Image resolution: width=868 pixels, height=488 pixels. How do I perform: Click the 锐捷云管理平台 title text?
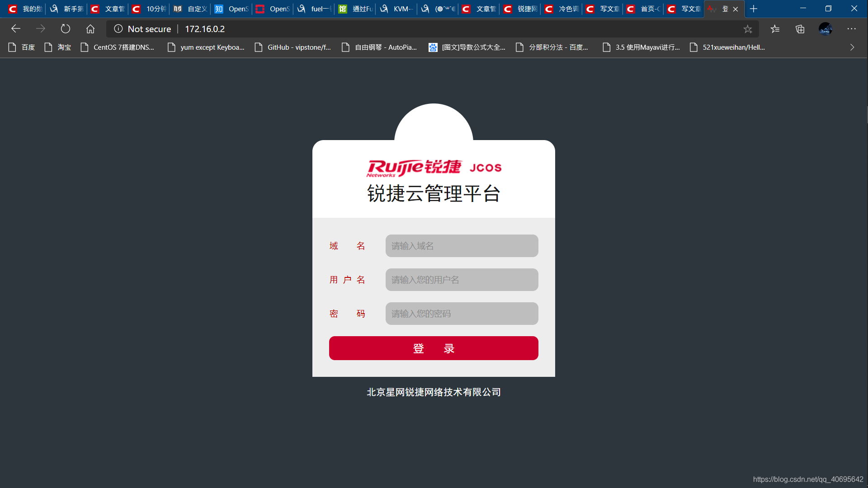(x=434, y=194)
